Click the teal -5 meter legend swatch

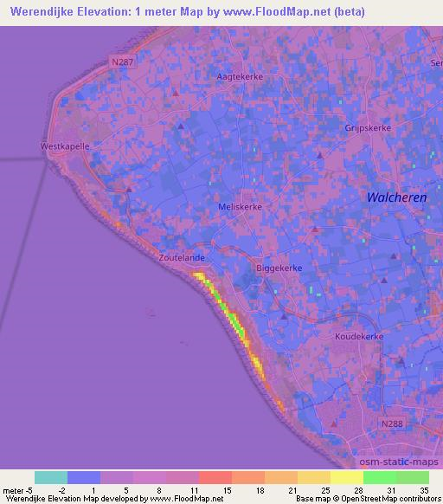tap(51, 478)
